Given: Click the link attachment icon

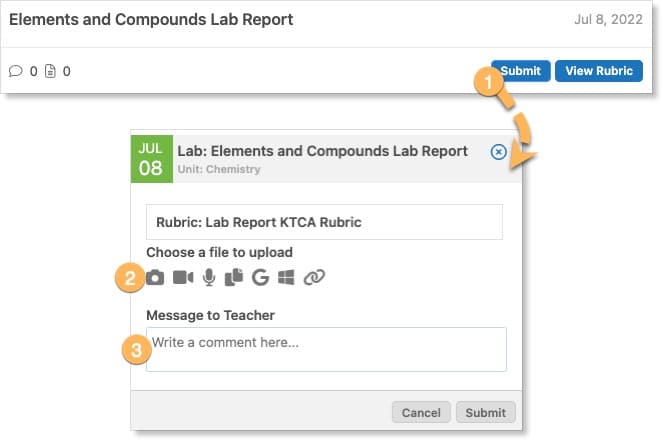Looking at the screenshot, I should coord(315,277).
